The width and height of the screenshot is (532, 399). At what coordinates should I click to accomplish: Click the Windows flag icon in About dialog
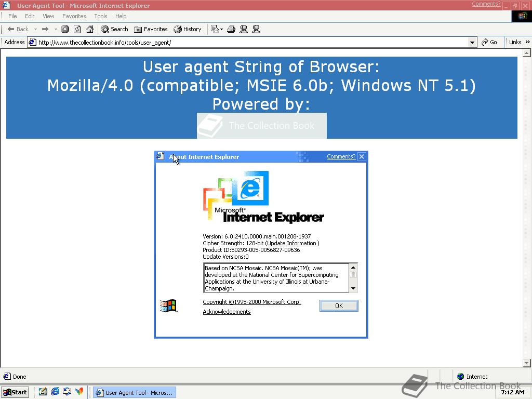pyautogui.click(x=168, y=305)
